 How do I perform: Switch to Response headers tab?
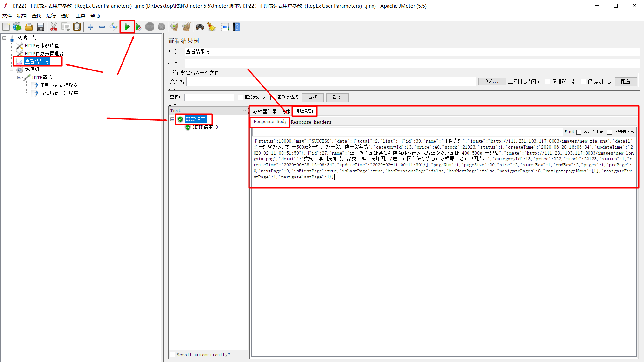[x=311, y=122]
